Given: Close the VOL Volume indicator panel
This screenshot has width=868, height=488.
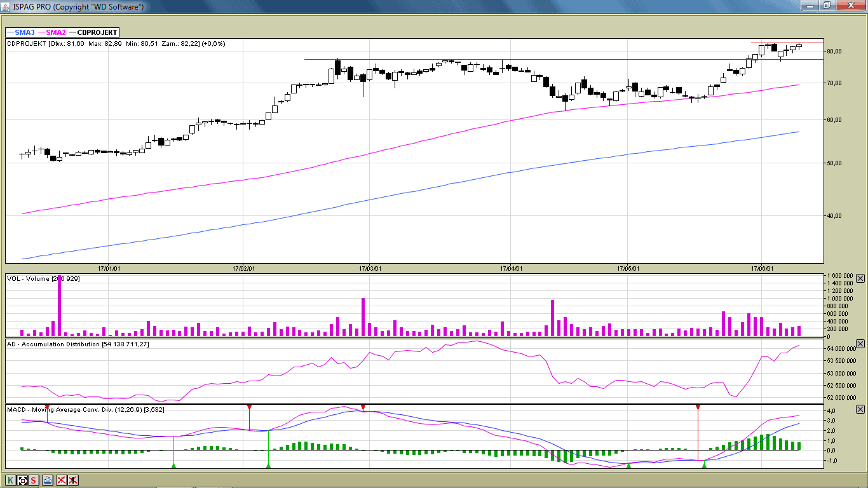Looking at the screenshot, I should (860, 278).
